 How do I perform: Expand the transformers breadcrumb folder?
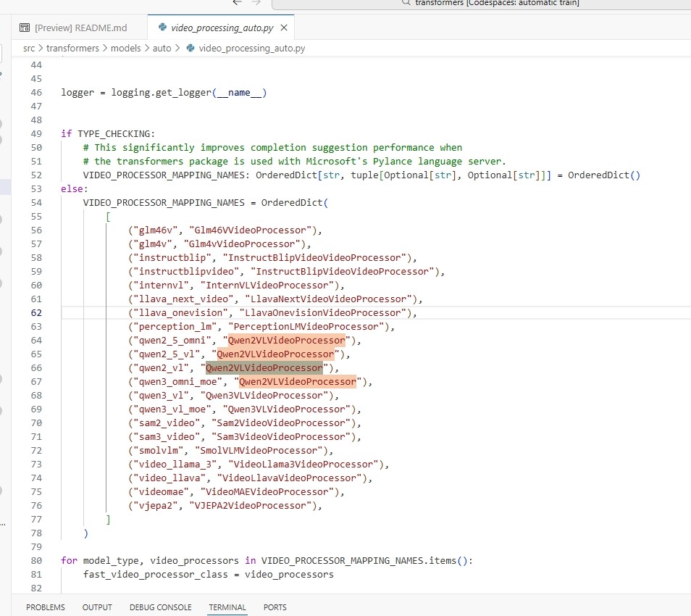click(x=72, y=49)
